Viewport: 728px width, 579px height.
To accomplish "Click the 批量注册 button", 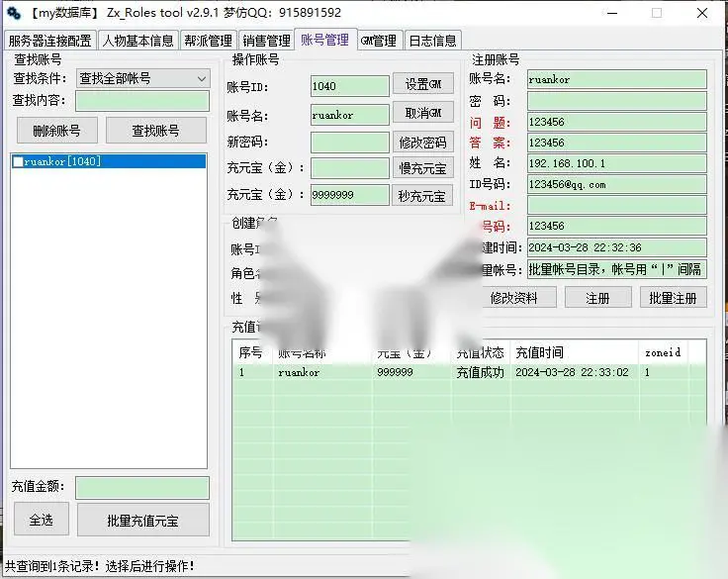I will coord(674,297).
